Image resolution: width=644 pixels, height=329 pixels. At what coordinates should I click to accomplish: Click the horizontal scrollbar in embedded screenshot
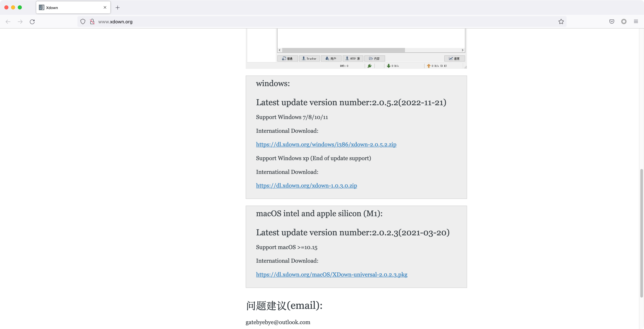coord(343,50)
